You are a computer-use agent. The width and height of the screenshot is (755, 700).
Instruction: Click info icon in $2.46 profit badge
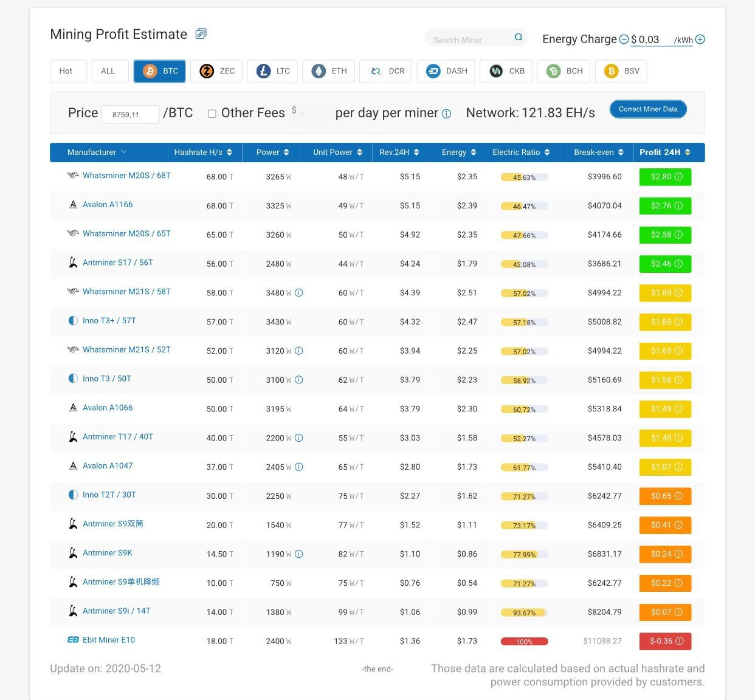pos(678,264)
